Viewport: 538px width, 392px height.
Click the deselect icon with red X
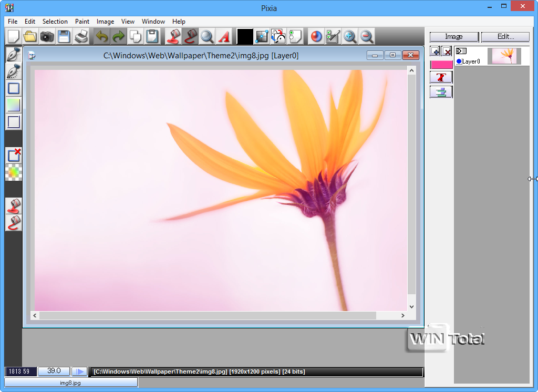tap(14, 155)
